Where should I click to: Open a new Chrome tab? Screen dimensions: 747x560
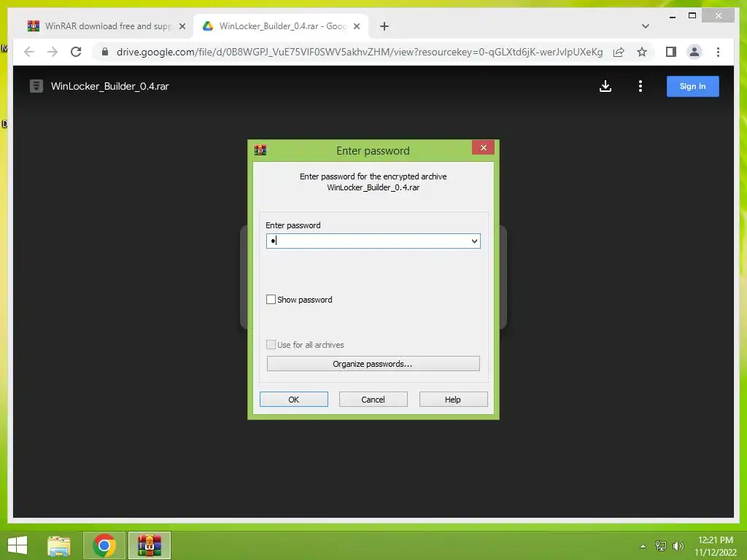coord(384,26)
